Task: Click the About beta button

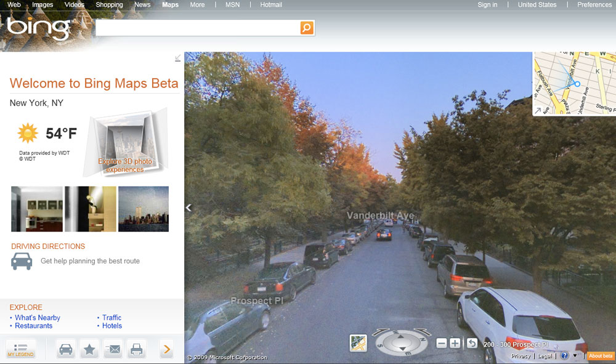Action: tap(601, 356)
